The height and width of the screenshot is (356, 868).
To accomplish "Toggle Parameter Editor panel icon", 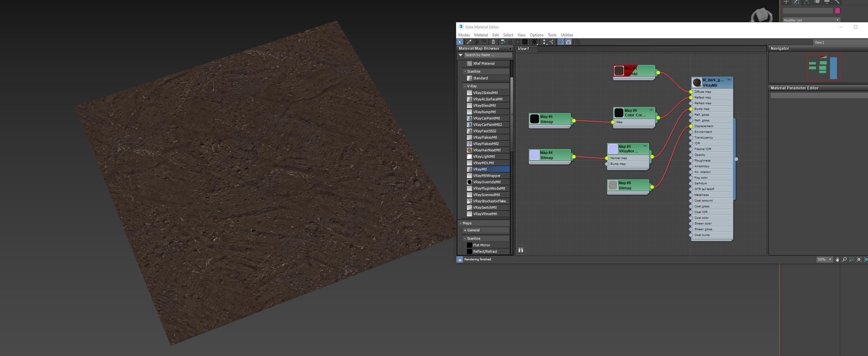I will tap(568, 42).
